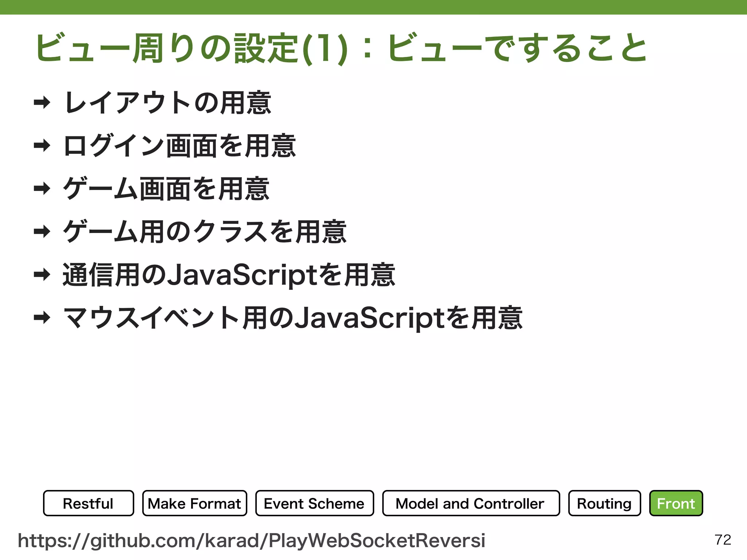The width and height of the screenshot is (747, 560).
Task: Click the text ゲーム用のクラスを用意
Action: pos(205,232)
